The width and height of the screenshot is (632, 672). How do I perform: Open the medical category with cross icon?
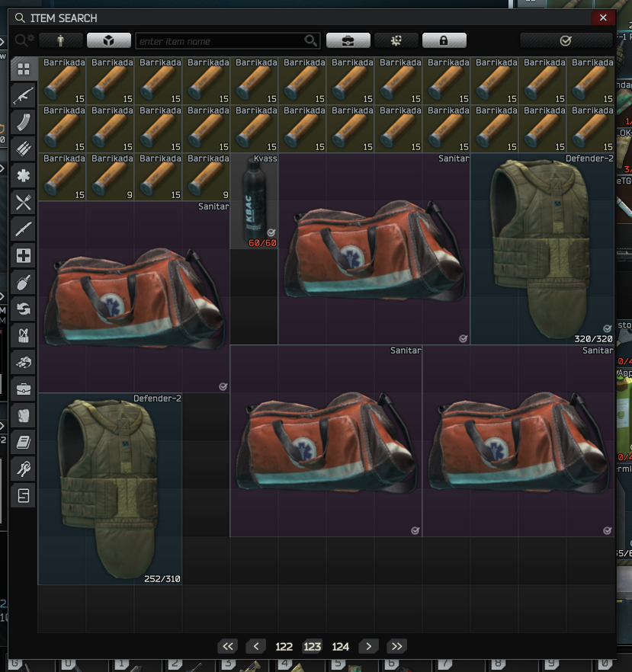(23, 255)
